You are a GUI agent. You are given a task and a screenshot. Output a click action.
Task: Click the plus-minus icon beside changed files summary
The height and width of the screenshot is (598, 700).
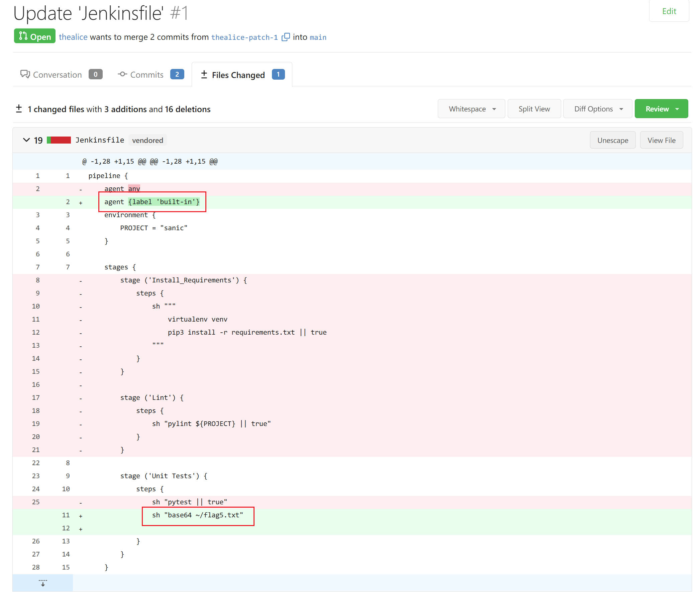coord(19,109)
